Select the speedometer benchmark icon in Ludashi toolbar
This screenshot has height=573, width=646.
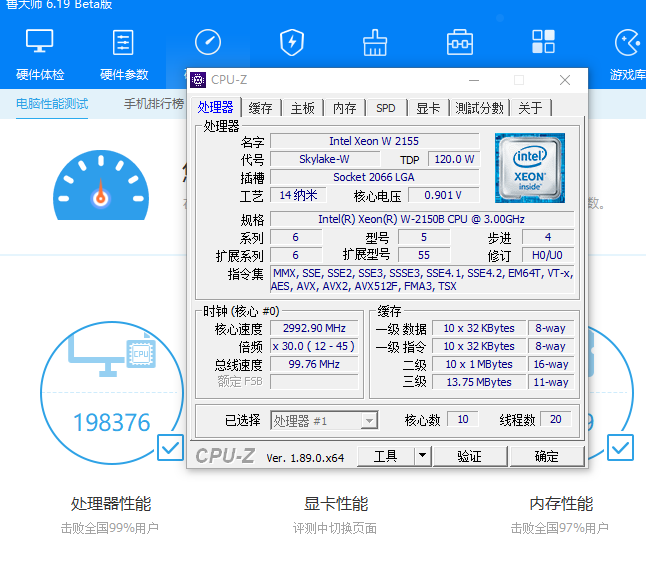tap(208, 42)
